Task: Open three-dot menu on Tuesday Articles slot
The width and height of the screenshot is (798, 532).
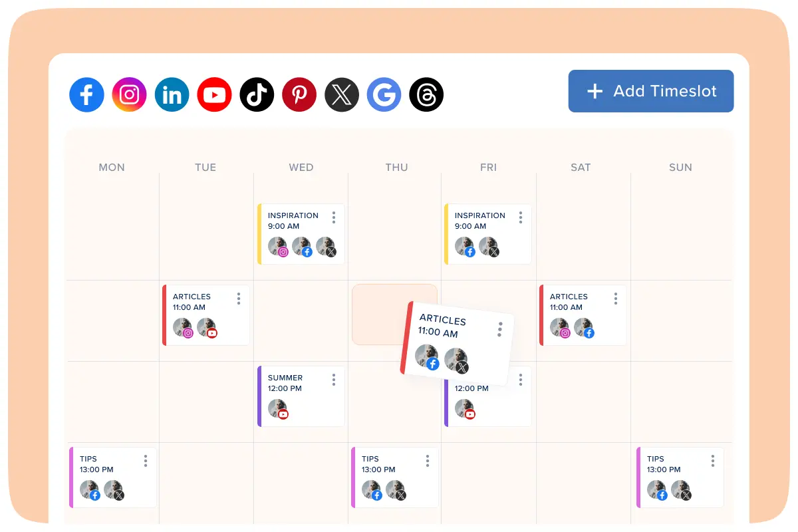Action: (x=239, y=299)
